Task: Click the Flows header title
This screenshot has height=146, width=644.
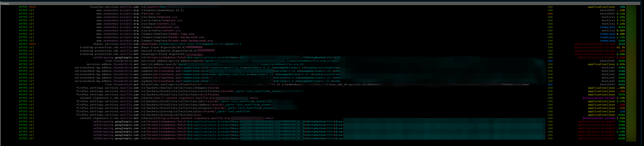Action: tap(5, 3)
